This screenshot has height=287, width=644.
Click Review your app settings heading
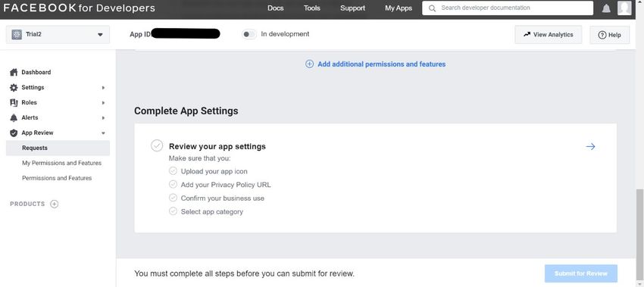[x=217, y=146]
